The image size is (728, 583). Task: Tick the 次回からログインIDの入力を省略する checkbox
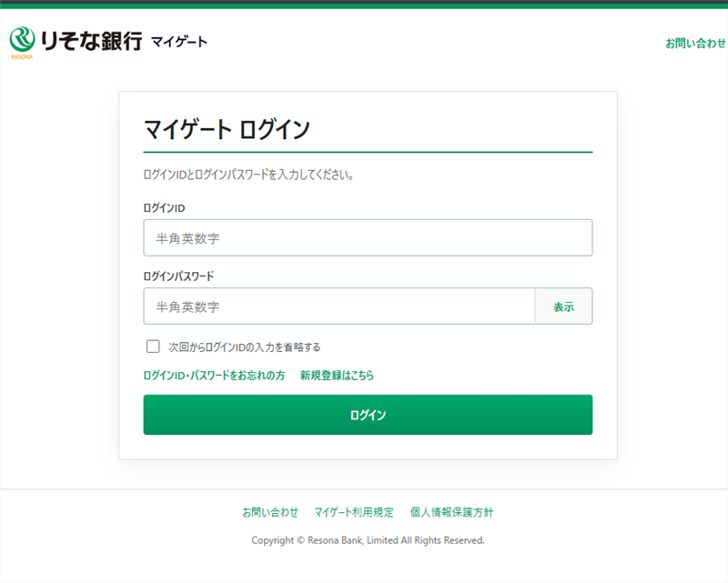153,347
